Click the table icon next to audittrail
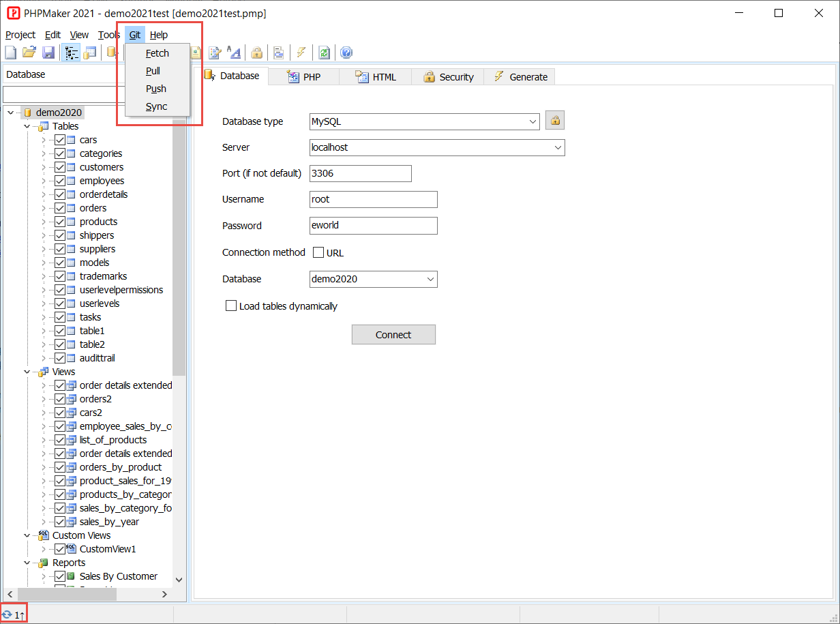The width and height of the screenshot is (840, 624). point(71,358)
